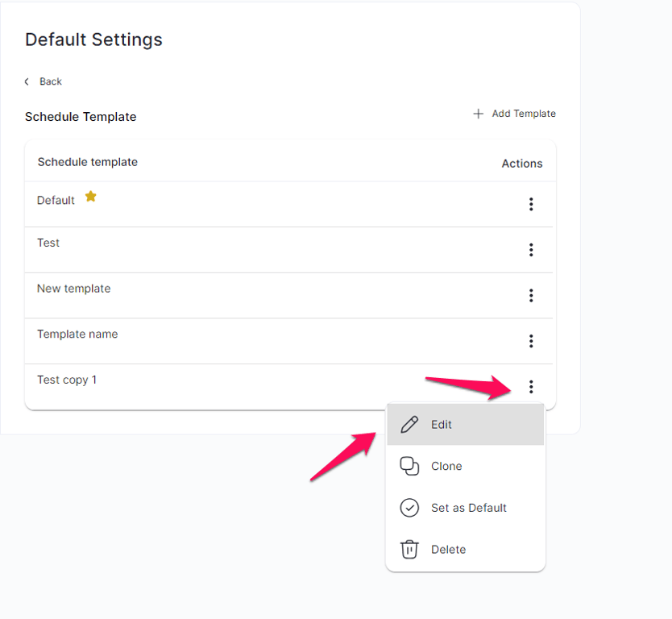Open three-dot menu for Test row
672x619 pixels.
[531, 250]
